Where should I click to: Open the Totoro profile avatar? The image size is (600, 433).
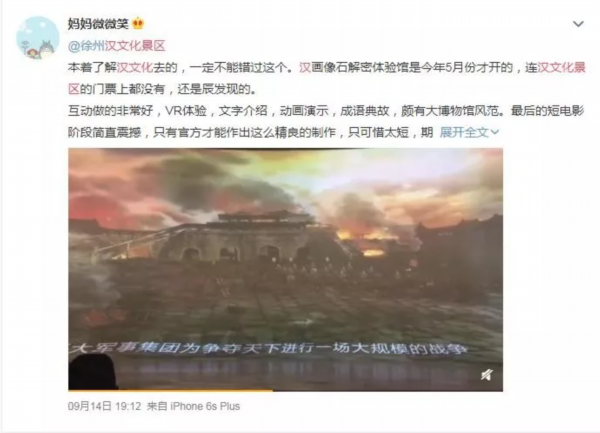(x=38, y=38)
